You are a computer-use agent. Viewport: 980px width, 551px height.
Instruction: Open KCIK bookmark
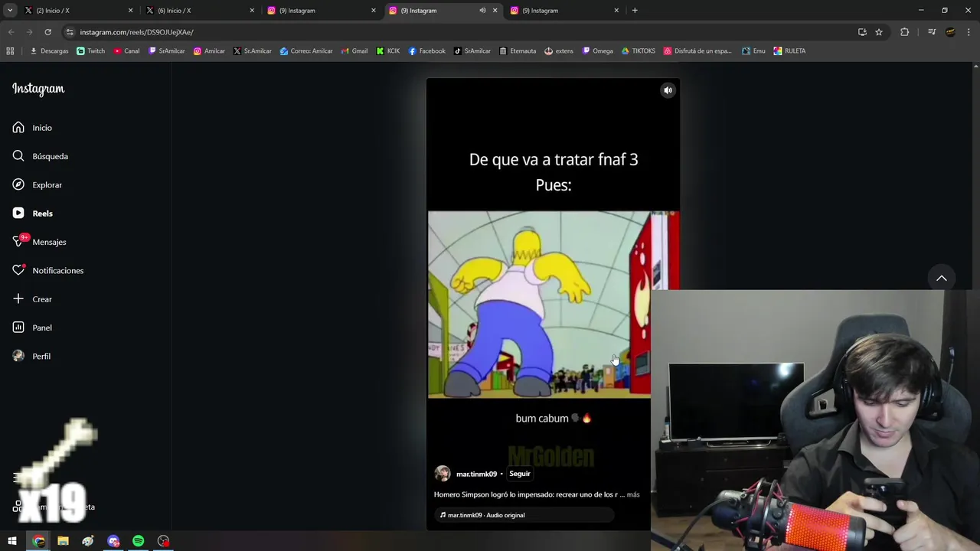pyautogui.click(x=388, y=51)
